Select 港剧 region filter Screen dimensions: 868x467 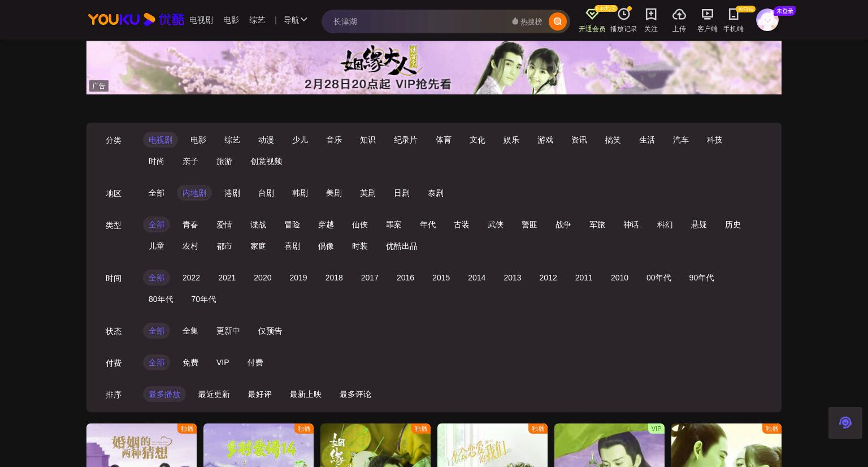coord(232,193)
